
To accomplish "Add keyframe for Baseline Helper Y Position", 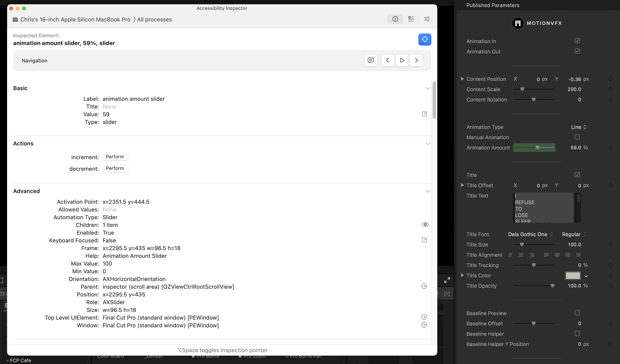I will coord(610,344).
